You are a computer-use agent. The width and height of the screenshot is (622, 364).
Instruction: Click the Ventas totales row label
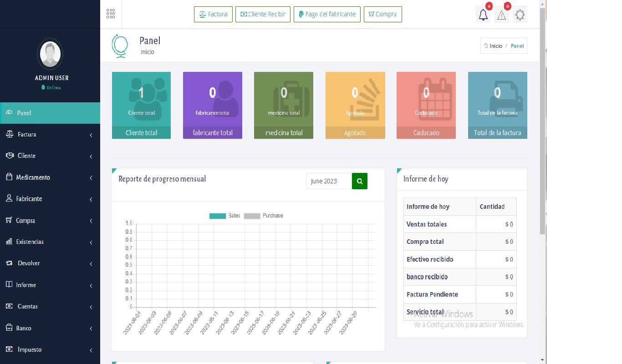click(427, 224)
